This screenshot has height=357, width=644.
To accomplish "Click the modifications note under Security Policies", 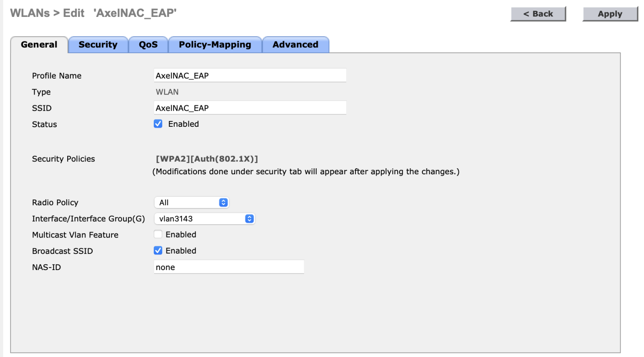I will (x=306, y=172).
